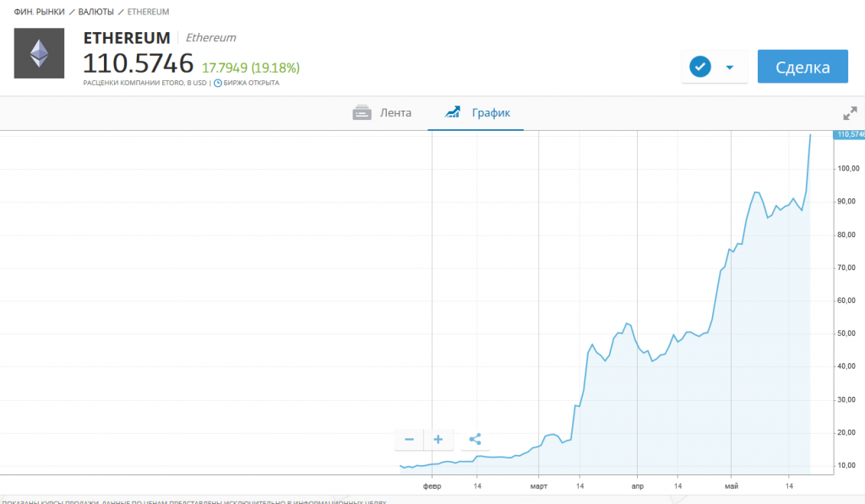This screenshot has width=865, height=504.
Task: Click the clock icon beside БИРЖА ОТКРЫТА
Action: click(x=218, y=83)
